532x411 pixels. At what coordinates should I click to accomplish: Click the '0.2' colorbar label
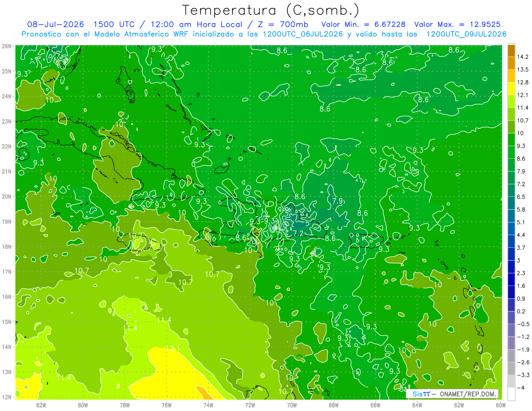(x=521, y=311)
